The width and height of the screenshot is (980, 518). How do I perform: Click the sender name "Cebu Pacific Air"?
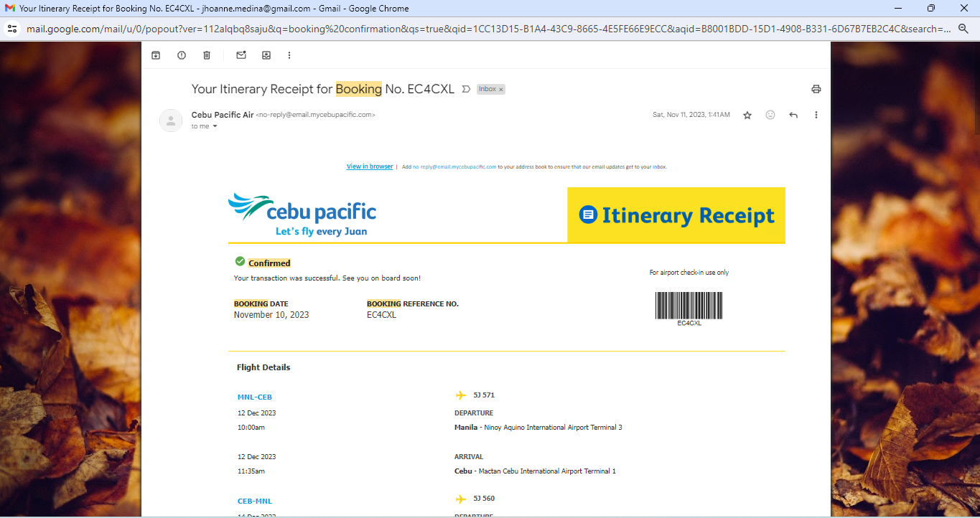[223, 115]
